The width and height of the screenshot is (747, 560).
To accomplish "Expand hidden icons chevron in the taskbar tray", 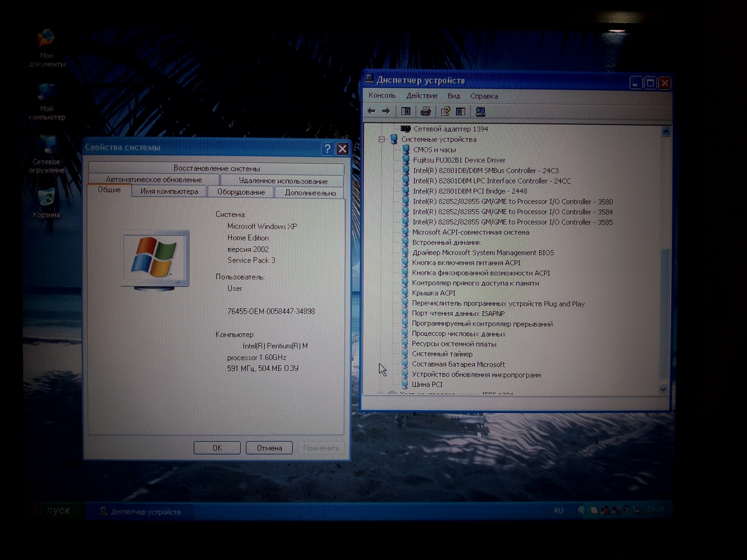I will (x=582, y=510).
